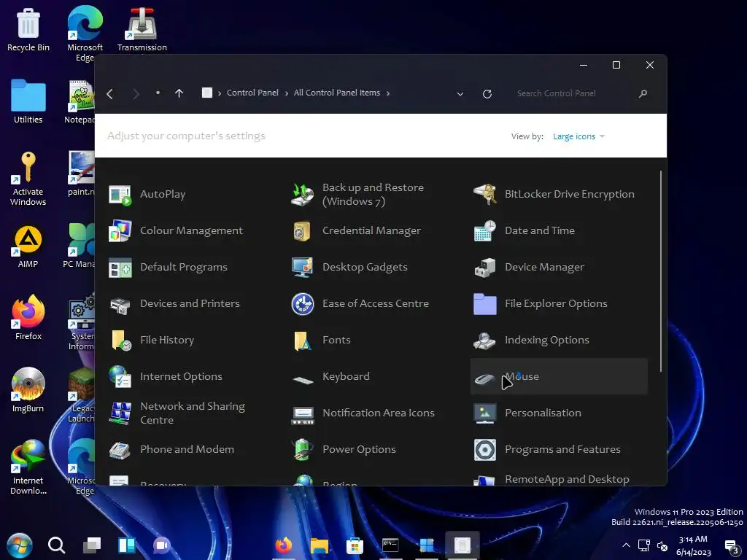Select Recycle Bin on desktop
Viewport: 747px width, 560px height.
[28, 29]
